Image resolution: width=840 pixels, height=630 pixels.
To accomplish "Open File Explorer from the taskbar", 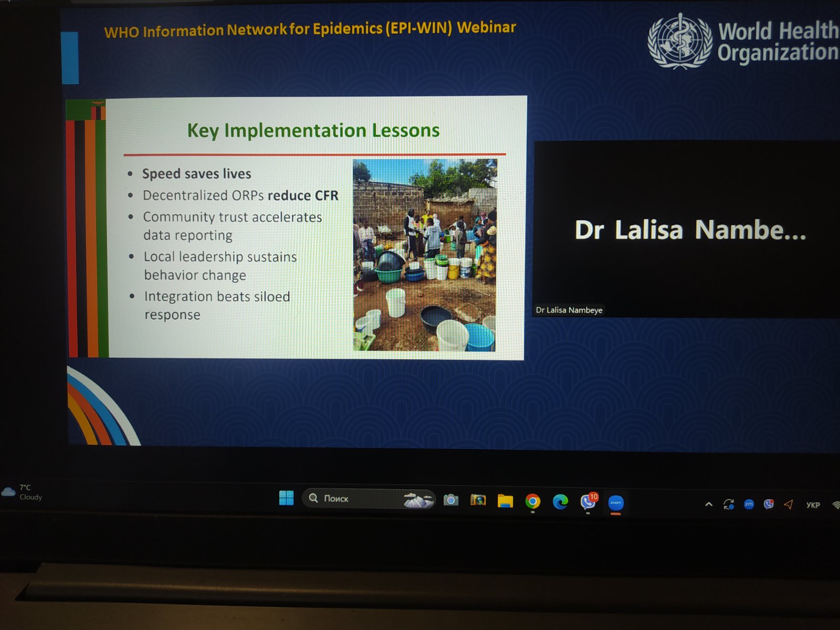I will [505, 501].
